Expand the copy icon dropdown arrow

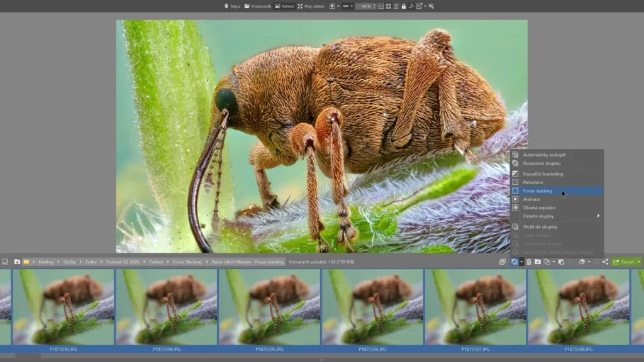pyautogui.click(x=553, y=262)
